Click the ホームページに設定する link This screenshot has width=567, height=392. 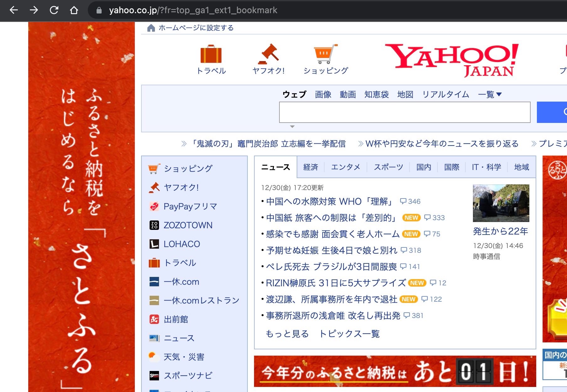tap(196, 28)
